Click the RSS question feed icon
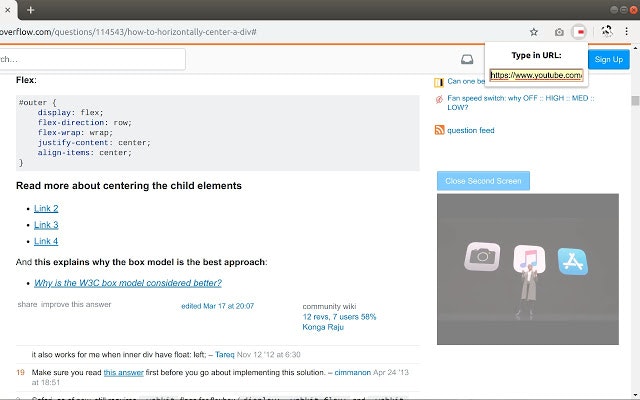The width and height of the screenshot is (640, 400). click(x=439, y=130)
